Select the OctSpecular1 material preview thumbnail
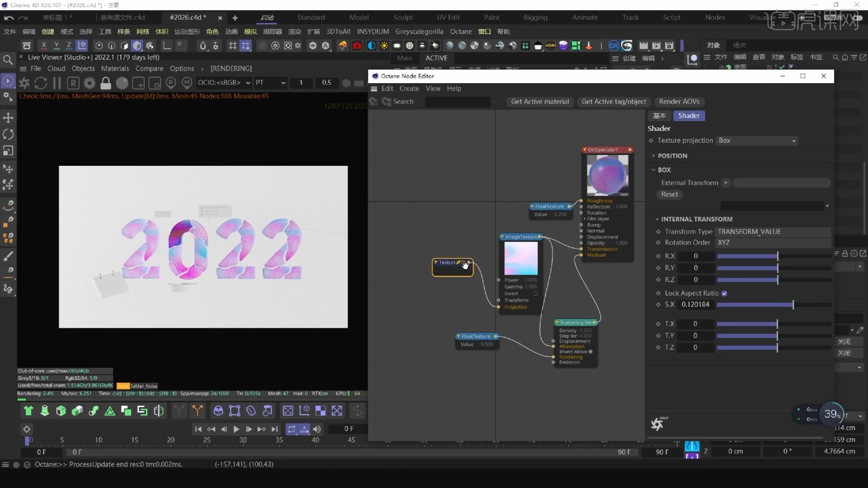 [x=608, y=175]
